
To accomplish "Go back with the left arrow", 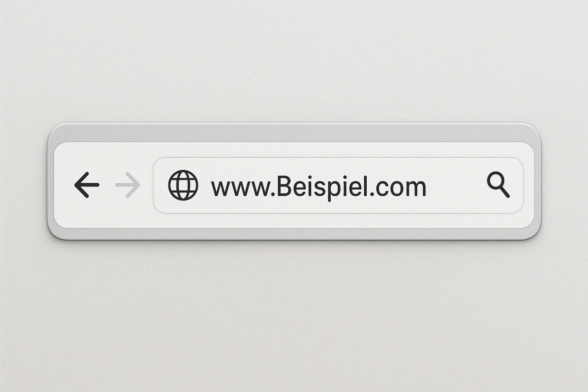I will [87, 185].
